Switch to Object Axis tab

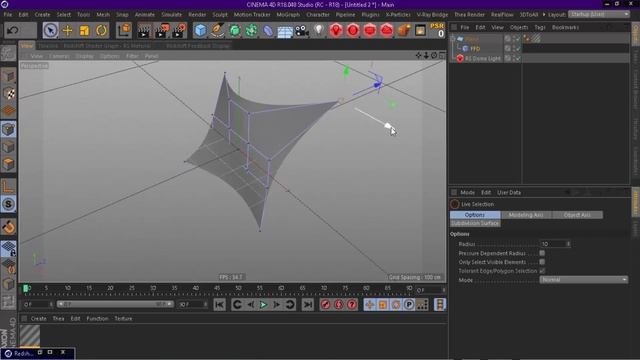577,215
